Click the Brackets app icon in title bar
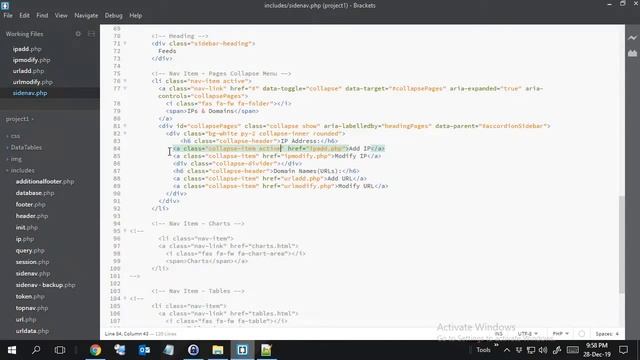The image size is (640, 360). click(5, 6)
